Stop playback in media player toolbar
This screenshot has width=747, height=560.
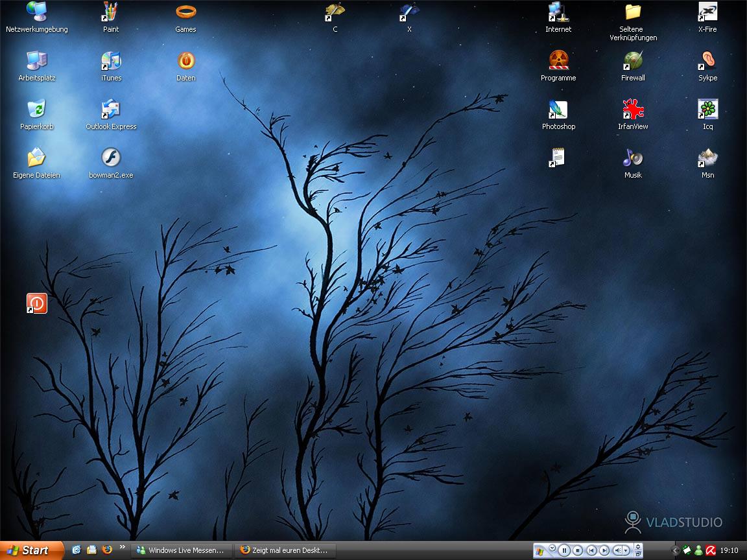[577, 550]
